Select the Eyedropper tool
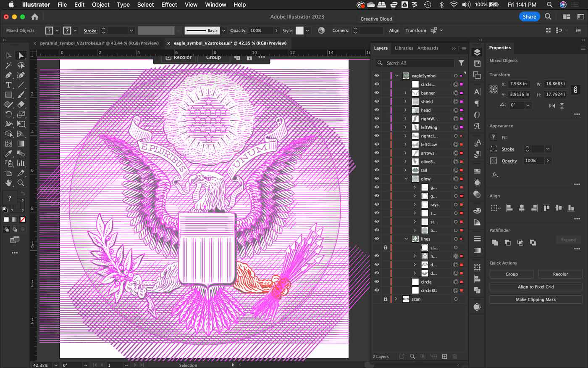The width and height of the screenshot is (588, 368). coord(8,154)
